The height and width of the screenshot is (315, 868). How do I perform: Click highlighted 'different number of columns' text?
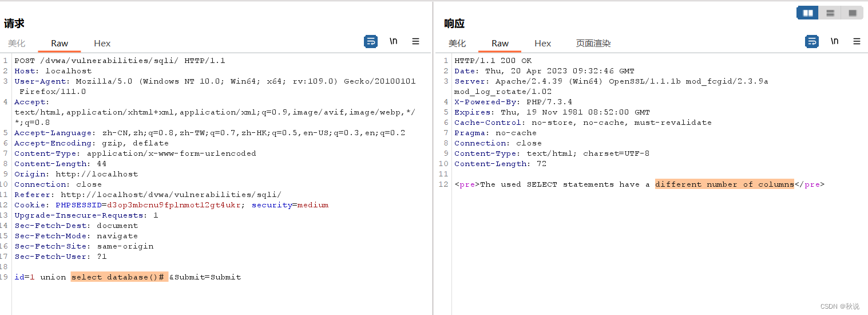[x=725, y=184]
